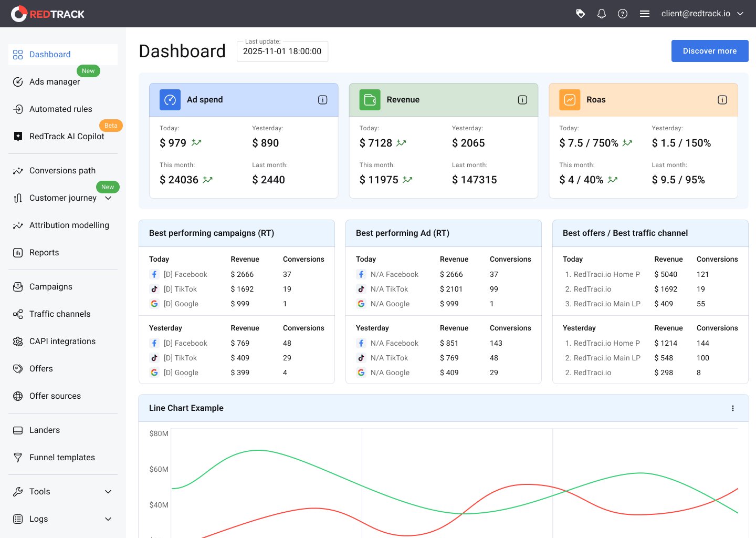Click the Funnel templates funnel icon
Screen dimensions: 756x538
(x=18, y=458)
